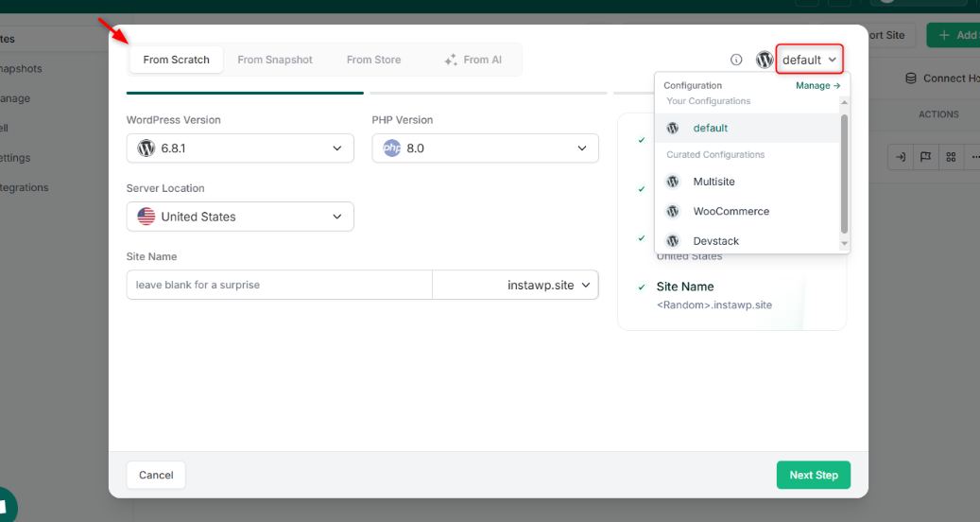Click the configuration list scroll up arrow
Image resolution: width=980 pixels, height=522 pixels.
coord(844,102)
